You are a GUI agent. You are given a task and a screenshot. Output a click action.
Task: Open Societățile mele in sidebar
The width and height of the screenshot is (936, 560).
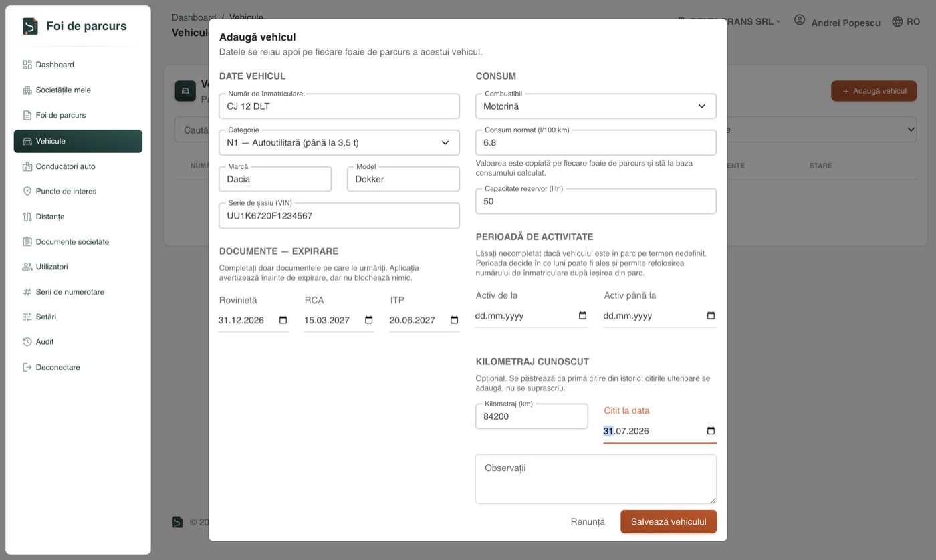[78, 90]
